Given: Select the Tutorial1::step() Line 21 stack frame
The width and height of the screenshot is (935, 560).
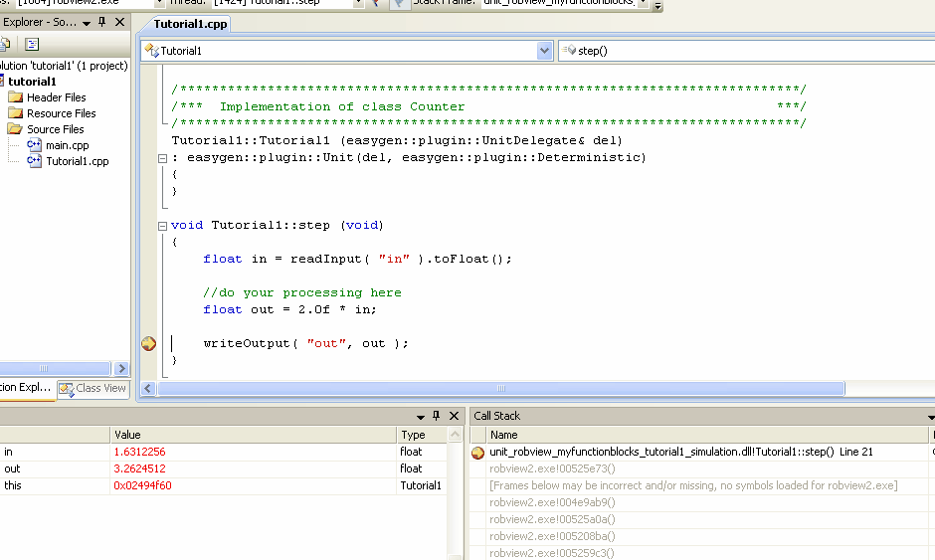Looking at the screenshot, I should pyautogui.click(x=681, y=452).
